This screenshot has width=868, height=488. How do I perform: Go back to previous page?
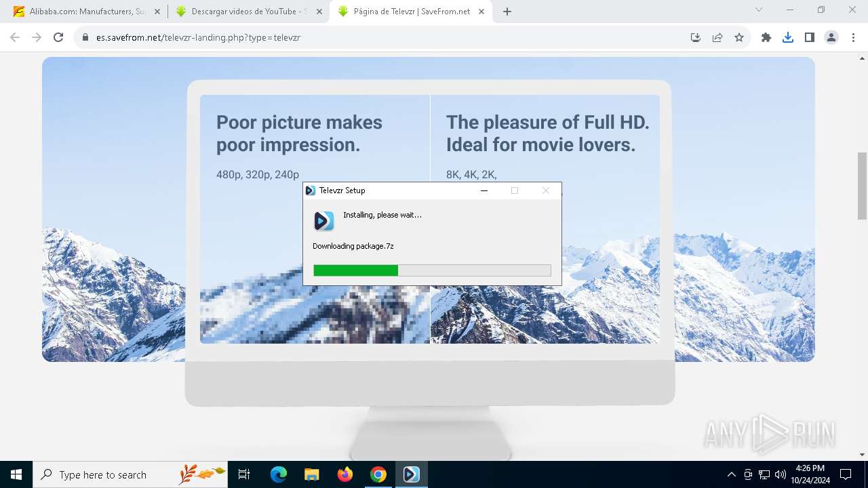[x=15, y=37]
